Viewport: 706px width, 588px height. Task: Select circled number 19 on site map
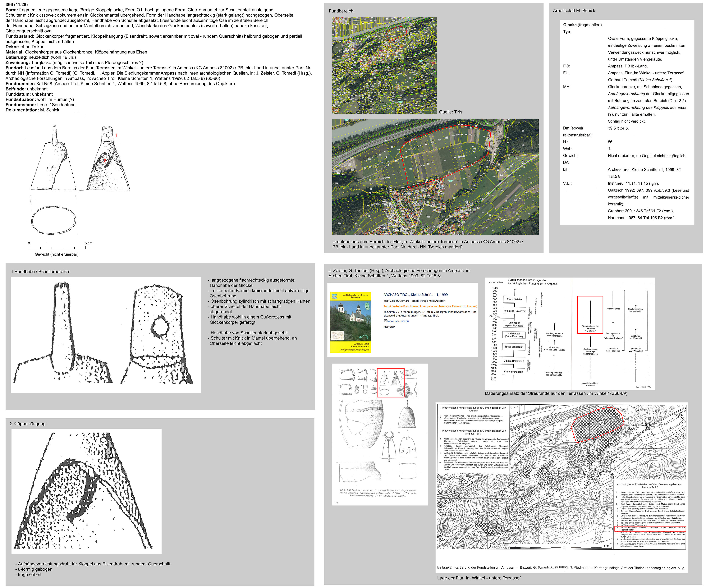point(681,417)
